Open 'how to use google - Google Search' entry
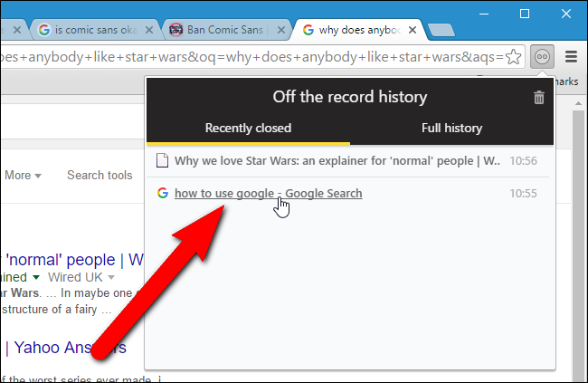The width and height of the screenshot is (588, 383). point(269,194)
